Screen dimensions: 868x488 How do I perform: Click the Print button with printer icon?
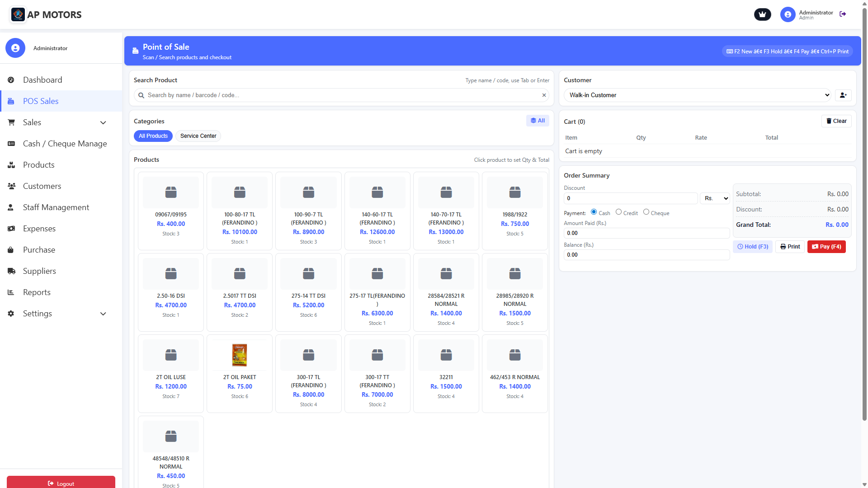coord(790,247)
